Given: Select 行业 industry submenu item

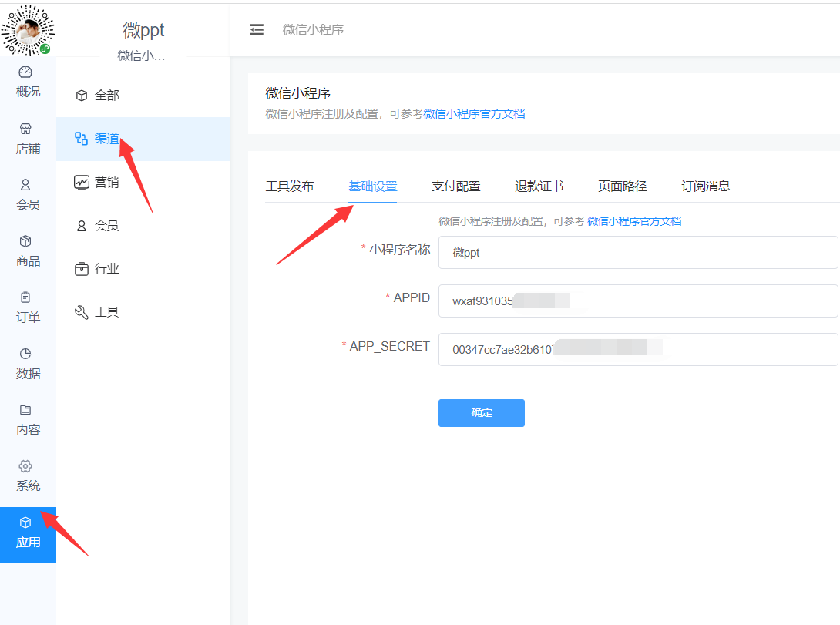Looking at the screenshot, I should 143,269.
